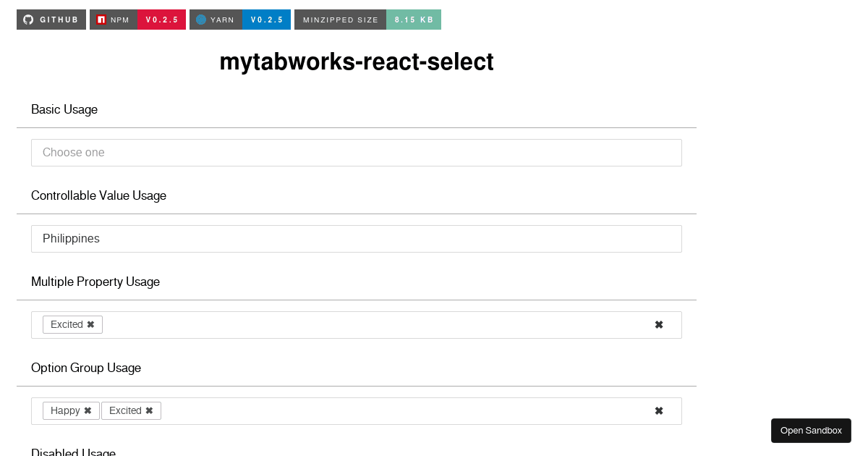Click the Yarn v0.2.5 version badge
868x456 pixels.
(267, 20)
